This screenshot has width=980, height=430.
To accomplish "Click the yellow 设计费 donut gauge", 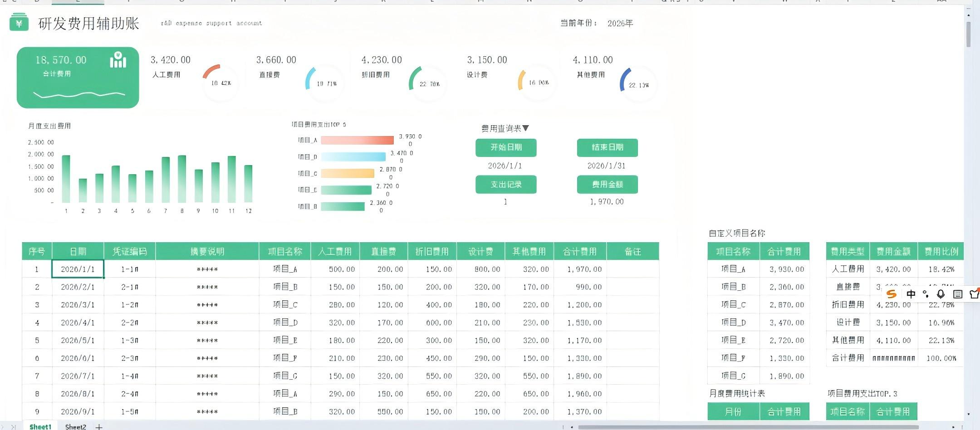I will [537, 83].
